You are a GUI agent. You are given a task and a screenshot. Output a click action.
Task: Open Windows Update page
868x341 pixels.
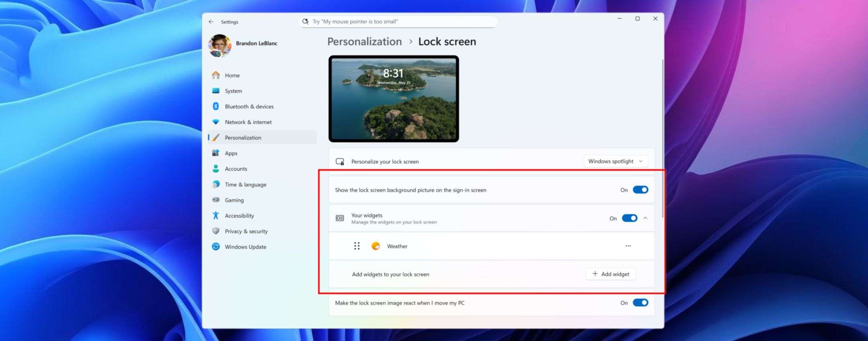point(263,247)
